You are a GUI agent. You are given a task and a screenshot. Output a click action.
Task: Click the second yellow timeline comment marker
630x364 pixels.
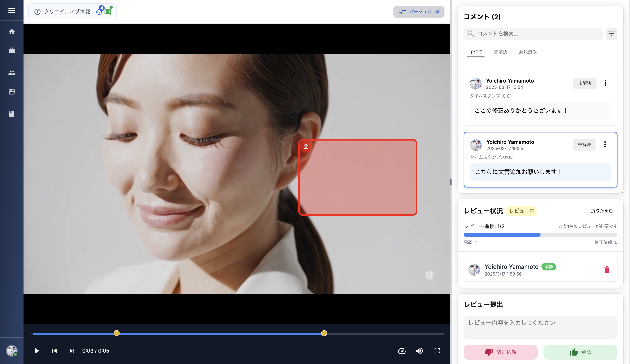click(x=324, y=333)
